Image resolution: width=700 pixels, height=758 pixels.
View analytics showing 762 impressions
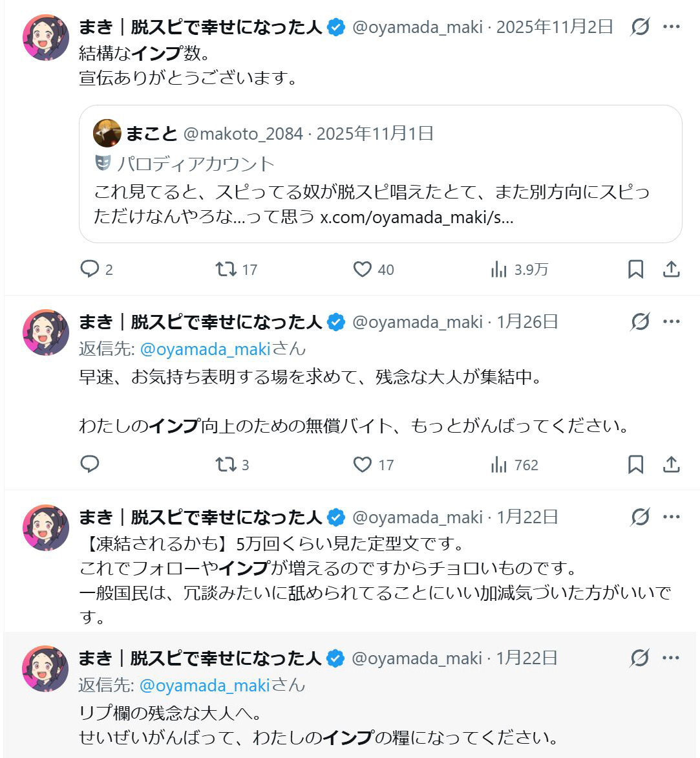point(499,464)
